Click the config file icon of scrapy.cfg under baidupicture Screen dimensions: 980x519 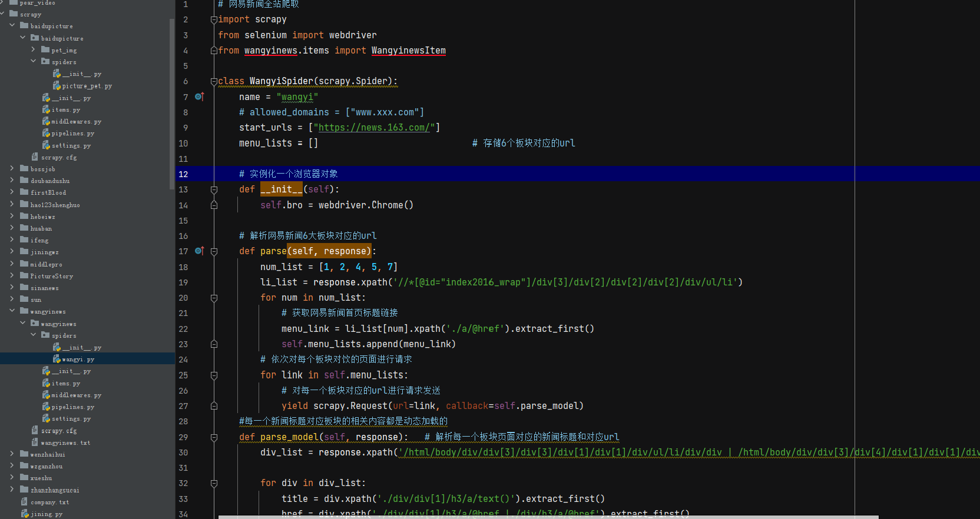[x=35, y=157]
